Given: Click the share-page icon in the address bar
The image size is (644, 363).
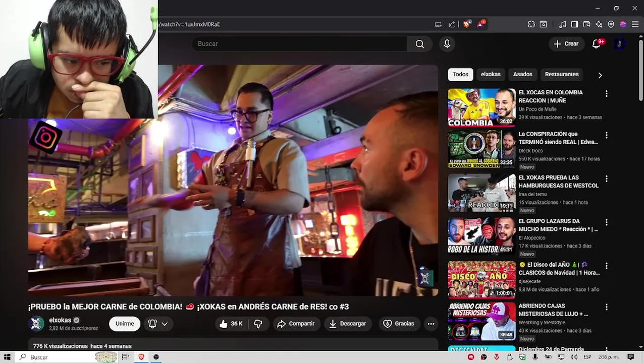Looking at the screenshot, I should 452,24.
